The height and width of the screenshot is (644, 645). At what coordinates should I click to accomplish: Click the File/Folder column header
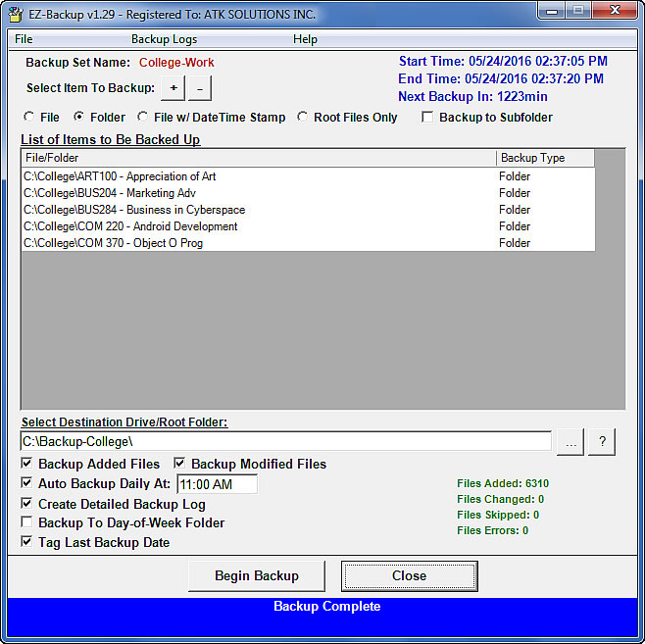pyautogui.click(x=259, y=158)
